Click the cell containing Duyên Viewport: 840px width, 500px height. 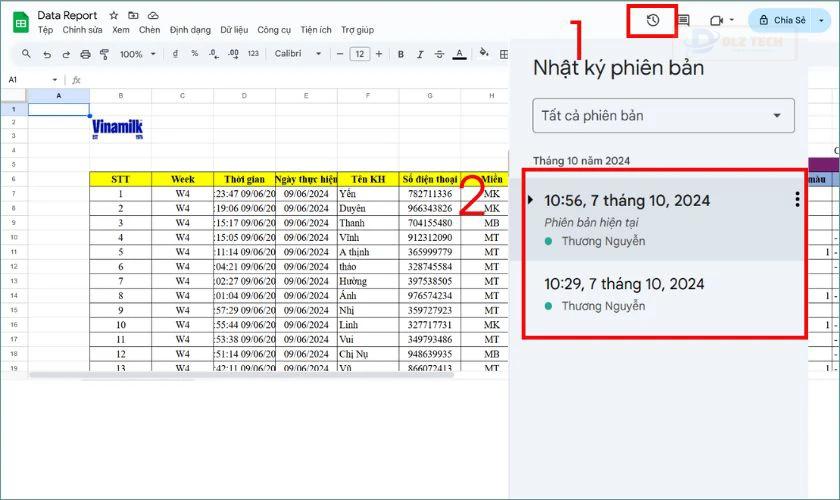[x=368, y=208]
